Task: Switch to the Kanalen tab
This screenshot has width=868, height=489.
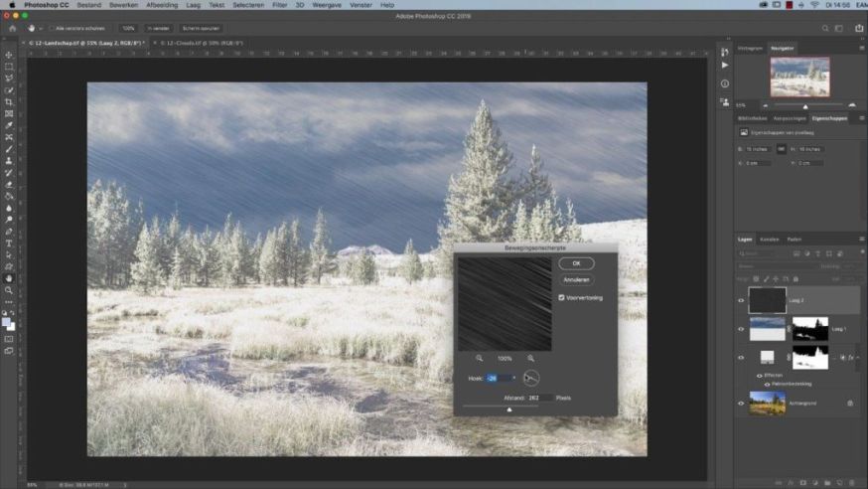Action: (x=770, y=240)
